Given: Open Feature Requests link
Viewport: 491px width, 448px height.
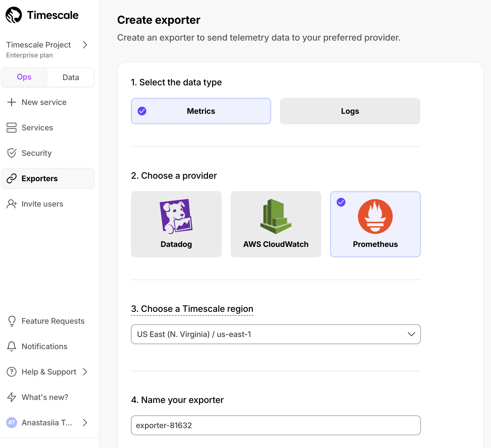Looking at the screenshot, I should pos(48,321).
